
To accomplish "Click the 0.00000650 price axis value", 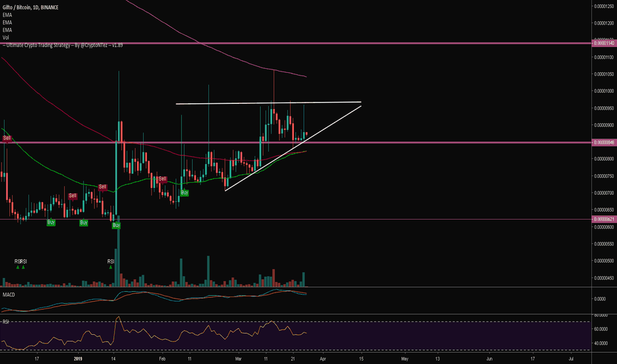I will point(604,210).
